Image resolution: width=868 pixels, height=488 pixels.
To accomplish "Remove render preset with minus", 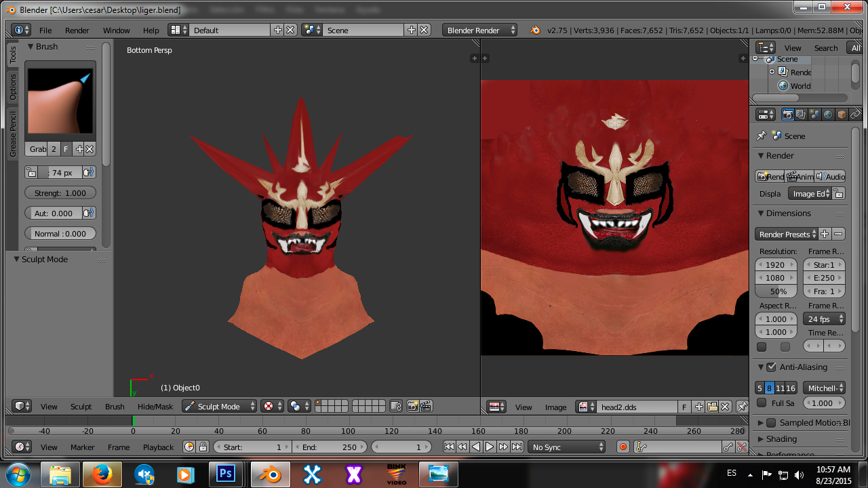I will [x=839, y=234].
